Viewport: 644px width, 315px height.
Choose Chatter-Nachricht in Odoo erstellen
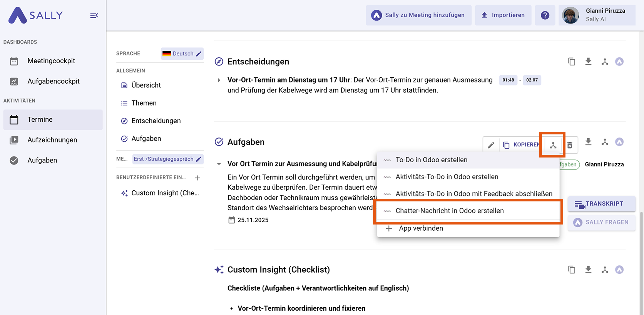click(x=449, y=211)
